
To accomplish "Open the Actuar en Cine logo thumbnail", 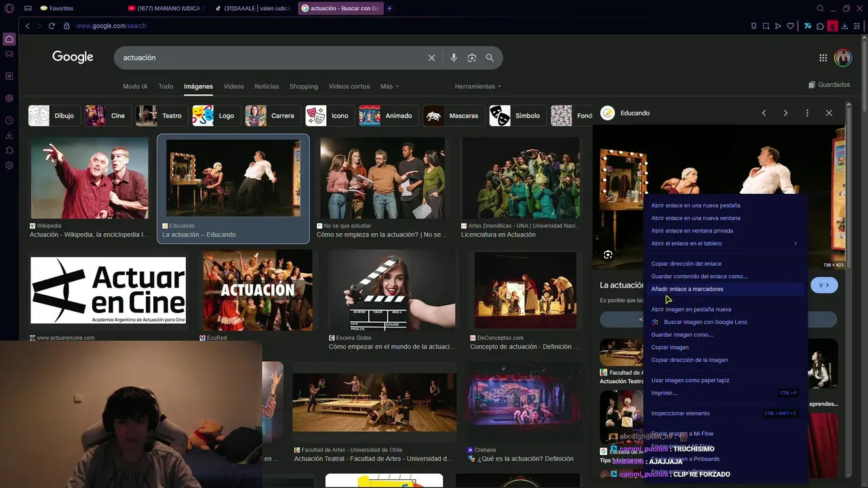I will tap(108, 291).
